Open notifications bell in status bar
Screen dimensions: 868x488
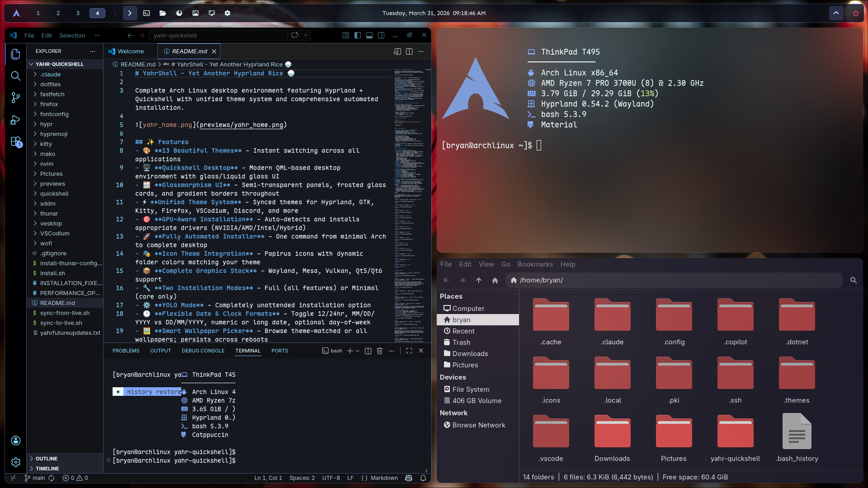pos(423,478)
